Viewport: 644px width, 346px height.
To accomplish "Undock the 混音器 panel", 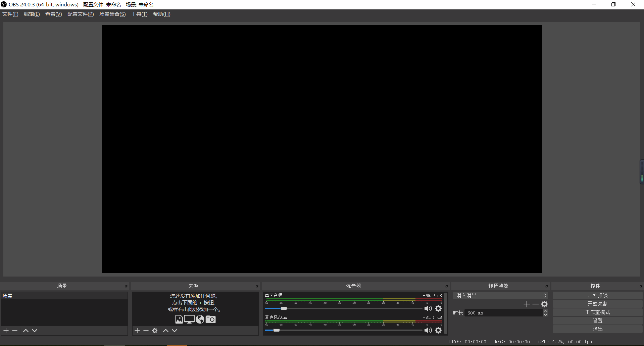I will click(447, 286).
